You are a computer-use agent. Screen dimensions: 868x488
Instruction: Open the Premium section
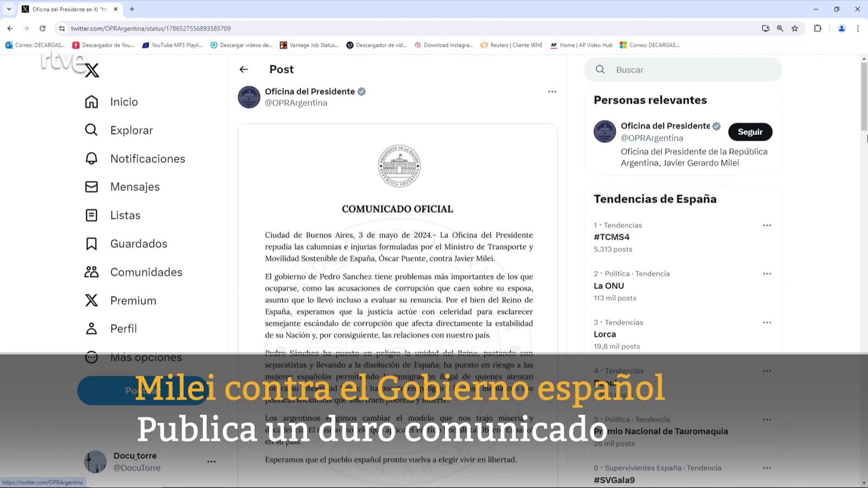pyautogui.click(x=133, y=300)
